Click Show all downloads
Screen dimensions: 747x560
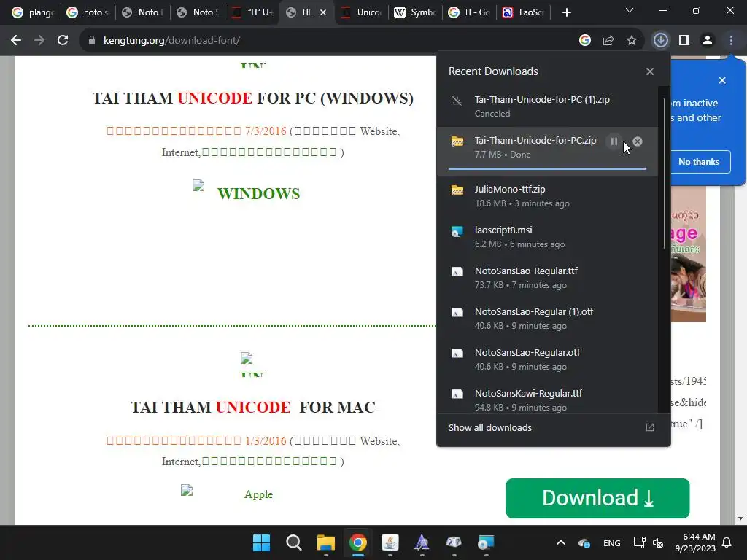click(489, 427)
